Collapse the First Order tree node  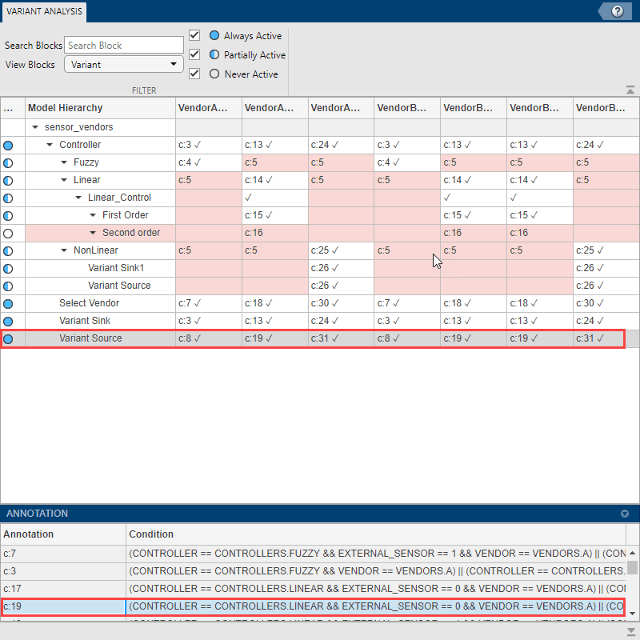point(93,215)
